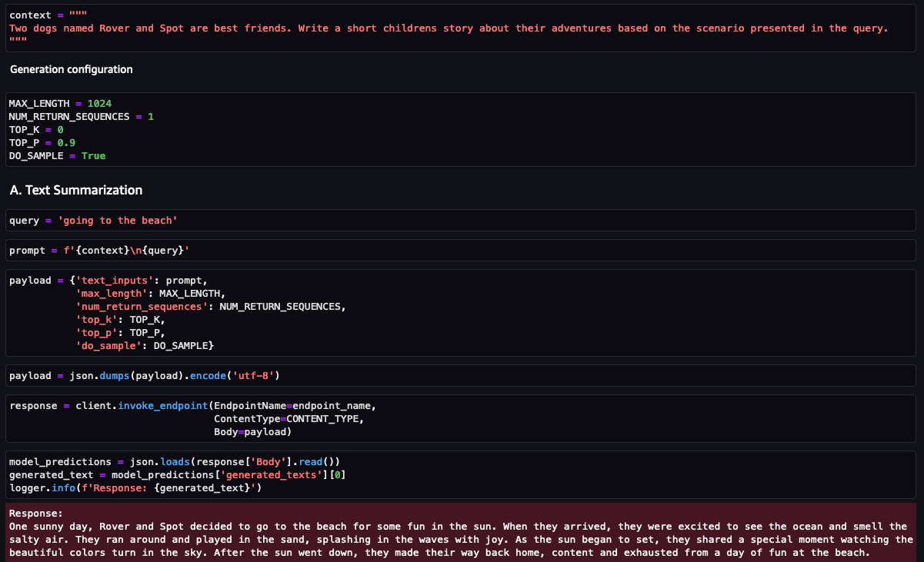Click the Body=payload argument line
The width and height of the screenshot is (924, 562).
click(x=253, y=432)
